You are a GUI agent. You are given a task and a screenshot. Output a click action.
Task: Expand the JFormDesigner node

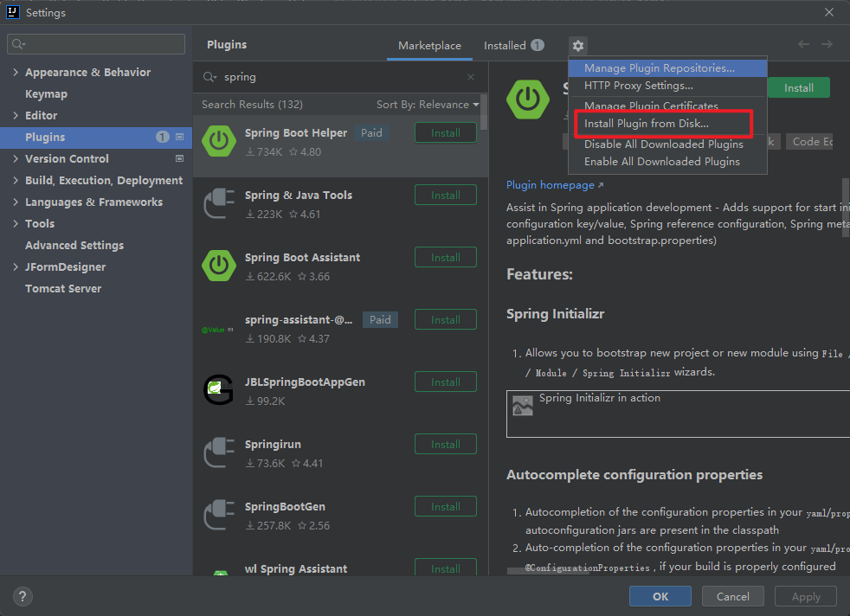pos(16,267)
